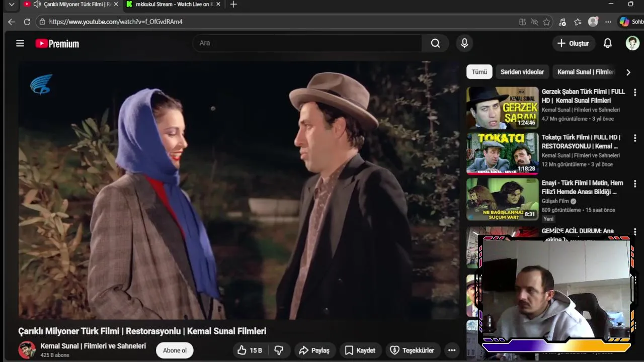Save video with Kaydet button
Viewport: 644px width, 362px height.
point(360,350)
